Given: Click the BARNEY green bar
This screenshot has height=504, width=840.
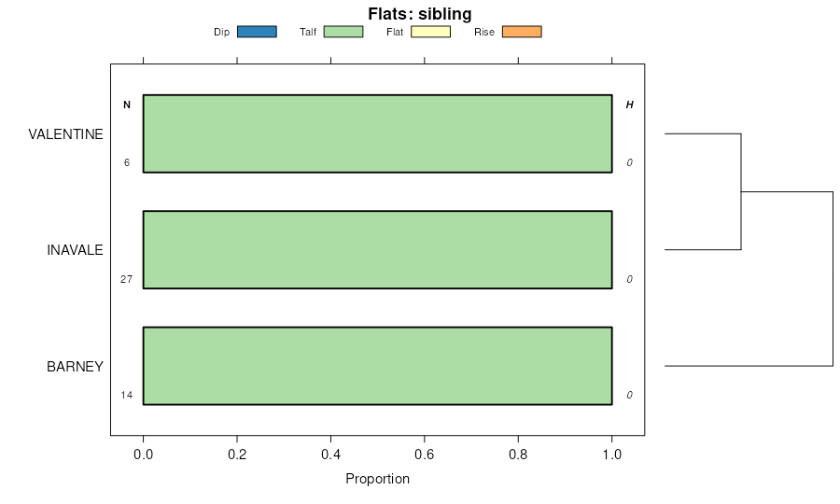Looking at the screenshot, I should [377, 366].
